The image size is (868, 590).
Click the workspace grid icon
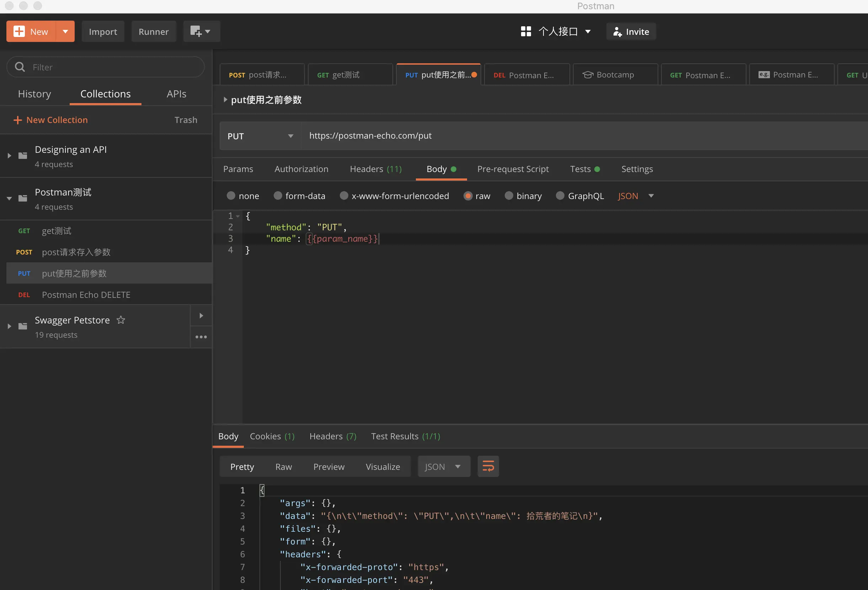[526, 31]
